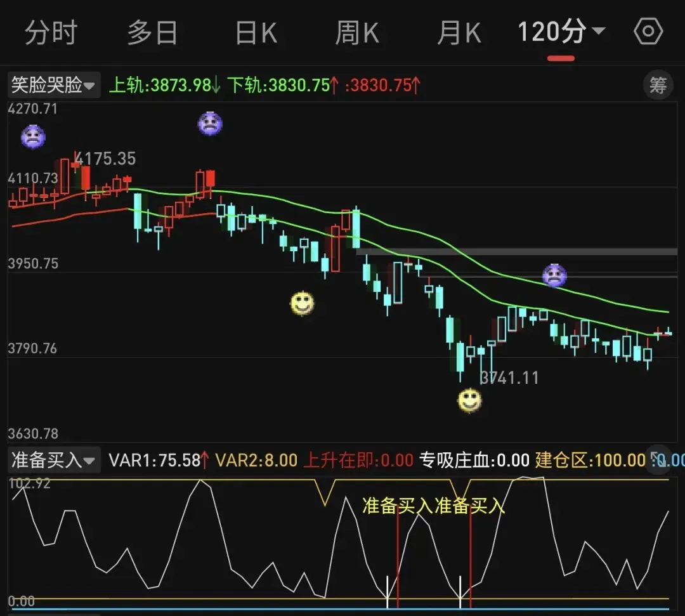Click the 3630.78 axis value
This screenshot has width=685, height=616.
[33, 433]
